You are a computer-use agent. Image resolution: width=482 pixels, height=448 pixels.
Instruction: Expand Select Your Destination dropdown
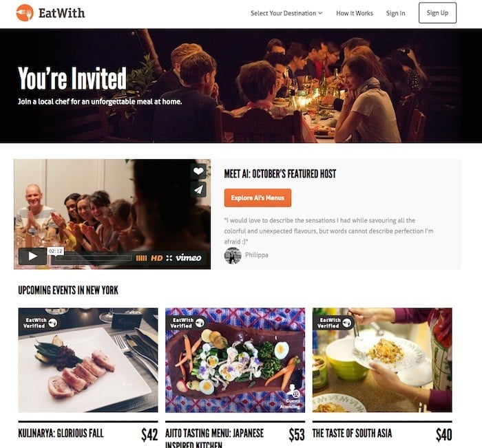[286, 13]
